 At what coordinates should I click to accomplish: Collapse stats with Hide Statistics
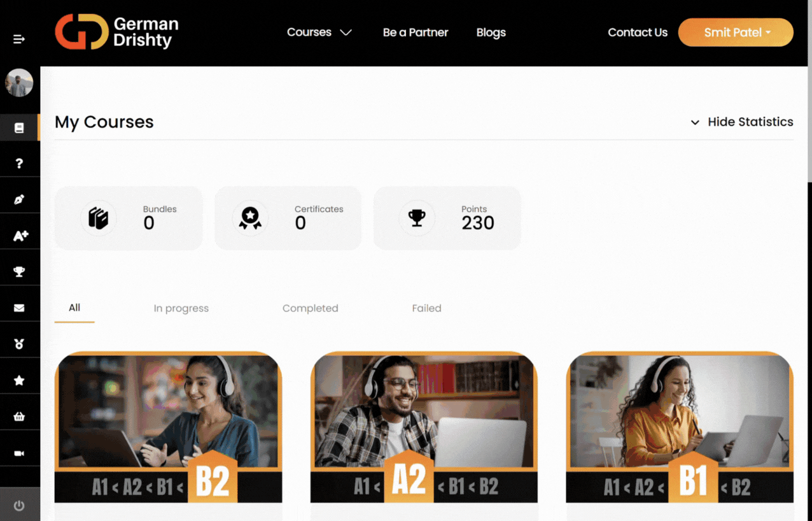[x=742, y=122]
